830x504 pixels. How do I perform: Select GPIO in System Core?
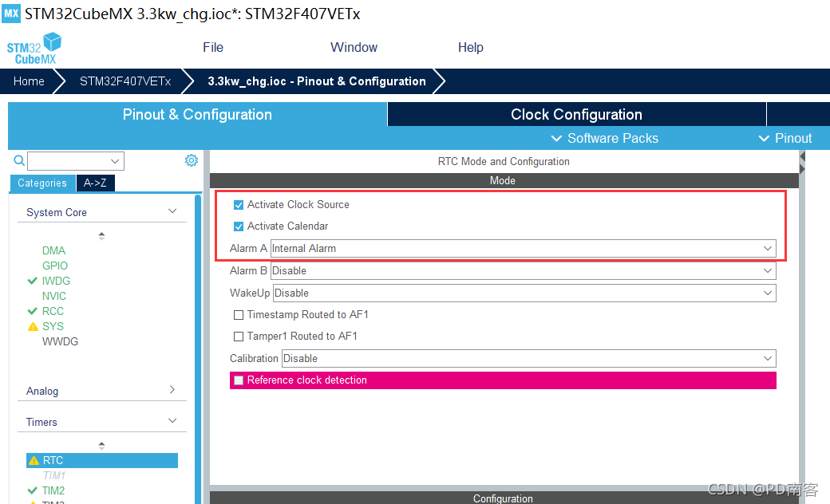(x=55, y=266)
